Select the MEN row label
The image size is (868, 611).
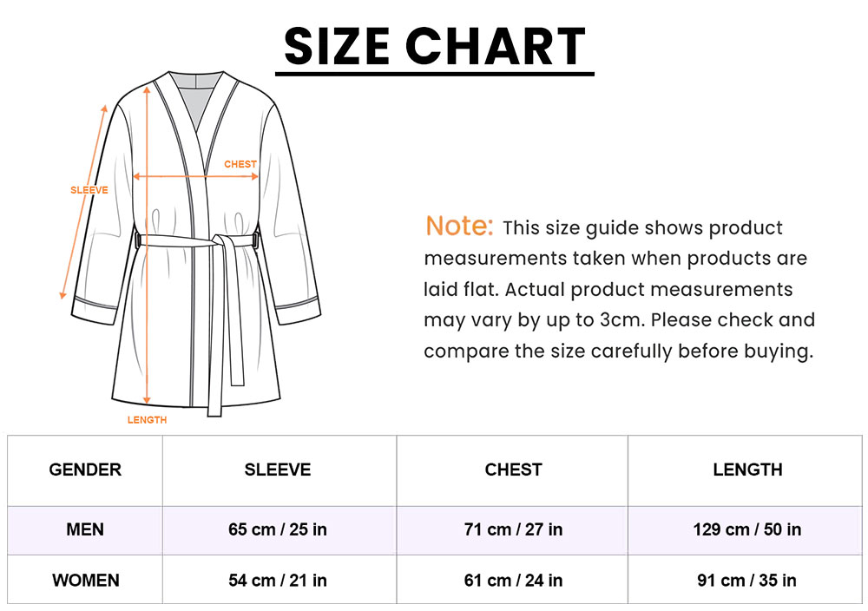[x=85, y=529]
